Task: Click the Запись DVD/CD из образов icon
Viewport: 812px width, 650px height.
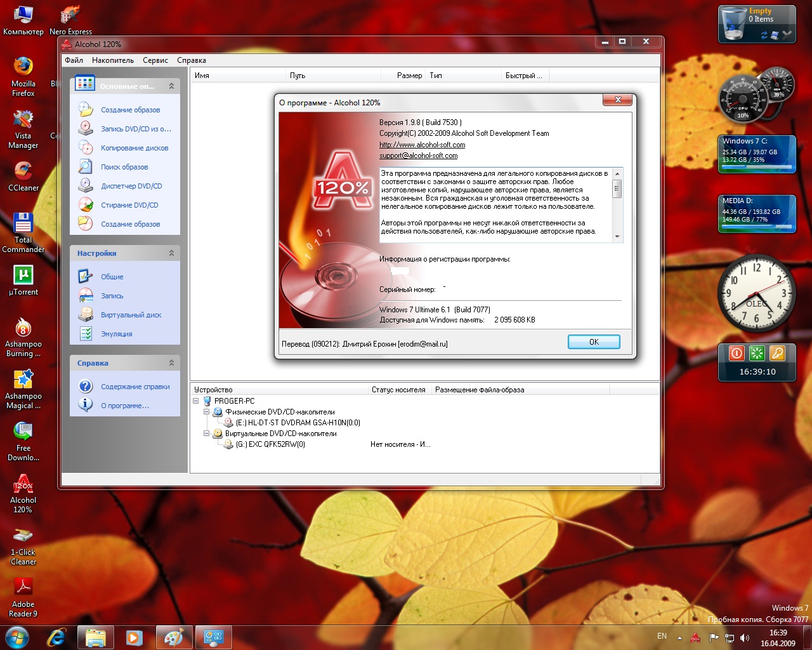Action: pos(86,128)
